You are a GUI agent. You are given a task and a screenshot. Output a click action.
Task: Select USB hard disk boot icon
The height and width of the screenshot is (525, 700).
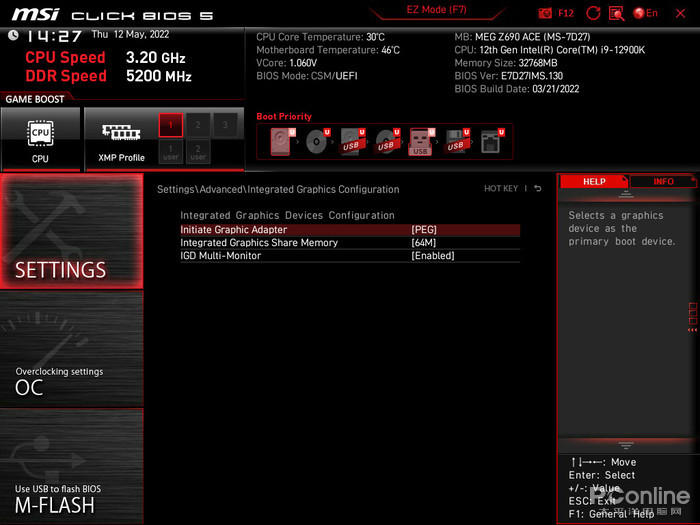(352, 142)
